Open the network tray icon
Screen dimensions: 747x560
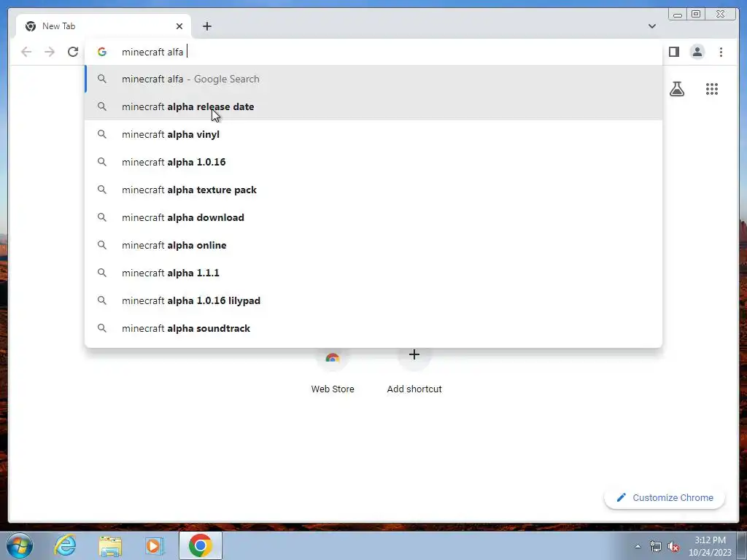pyautogui.click(x=656, y=547)
